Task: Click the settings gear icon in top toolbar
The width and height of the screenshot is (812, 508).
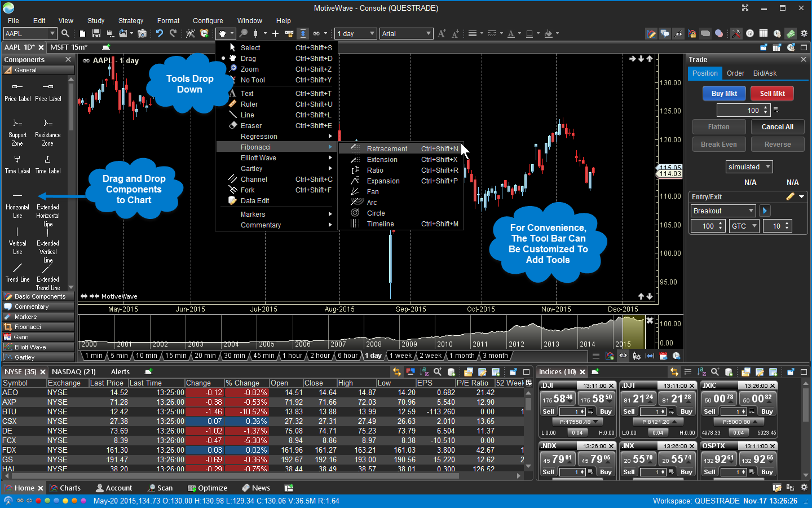Action: pyautogui.click(x=804, y=33)
